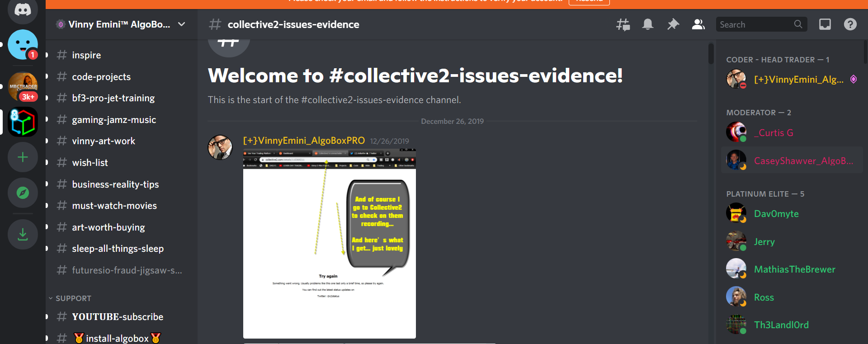
Task: Select CaseyShawver_AlgoB member
Action: coord(792,160)
